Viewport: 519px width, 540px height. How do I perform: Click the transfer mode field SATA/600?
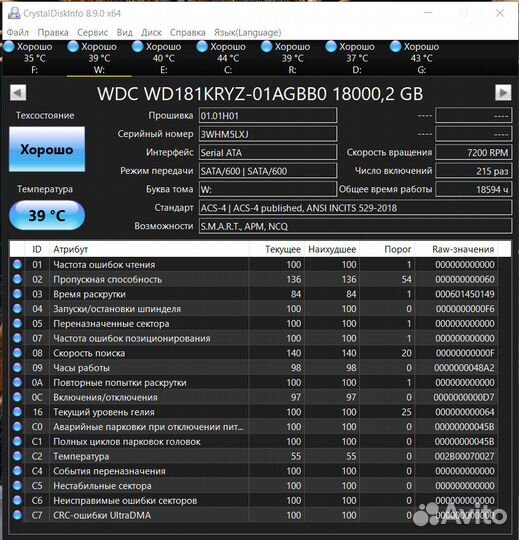pyautogui.click(x=268, y=171)
